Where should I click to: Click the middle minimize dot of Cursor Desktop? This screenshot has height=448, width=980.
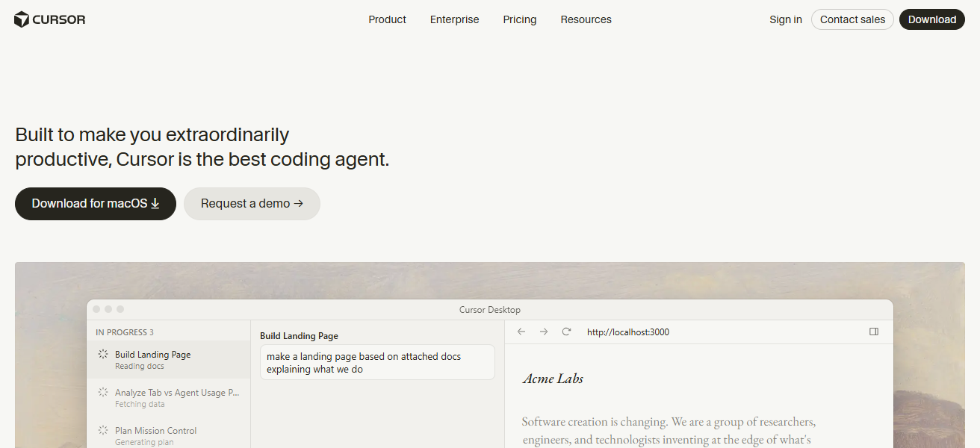tap(108, 309)
